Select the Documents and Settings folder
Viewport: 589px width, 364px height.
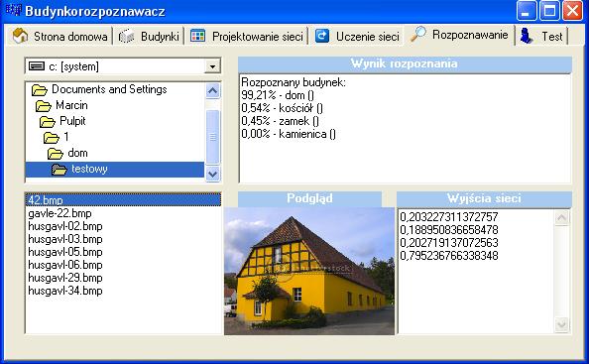point(109,89)
